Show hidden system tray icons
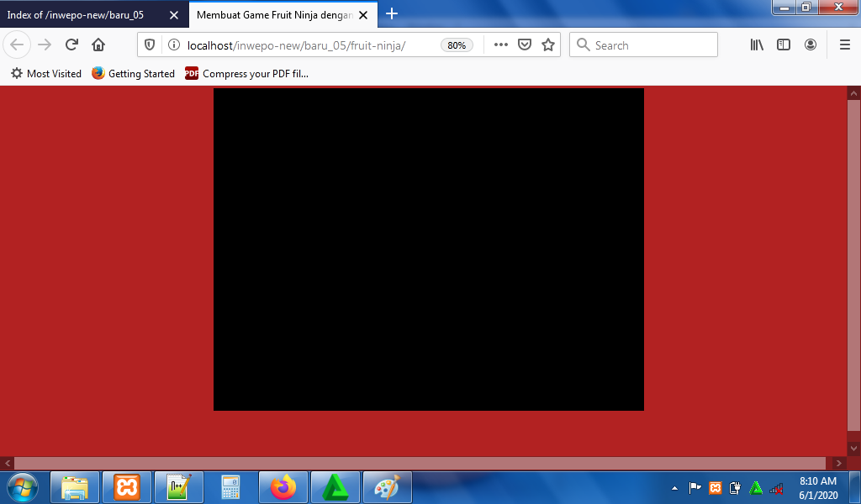The width and height of the screenshot is (861, 504). pos(675,487)
